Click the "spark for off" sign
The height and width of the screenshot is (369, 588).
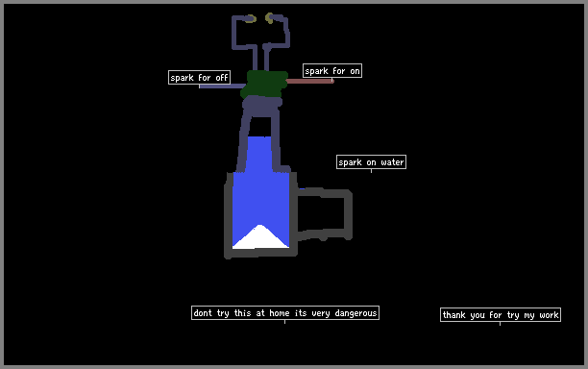pyautogui.click(x=199, y=77)
